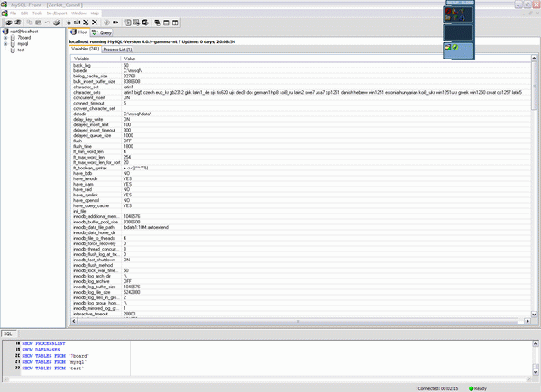Open the Im-/Export menu
541x392 pixels.
[x=57, y=14]
